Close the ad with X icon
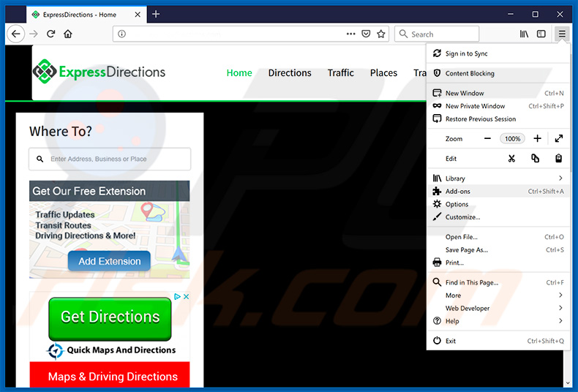 186,297
